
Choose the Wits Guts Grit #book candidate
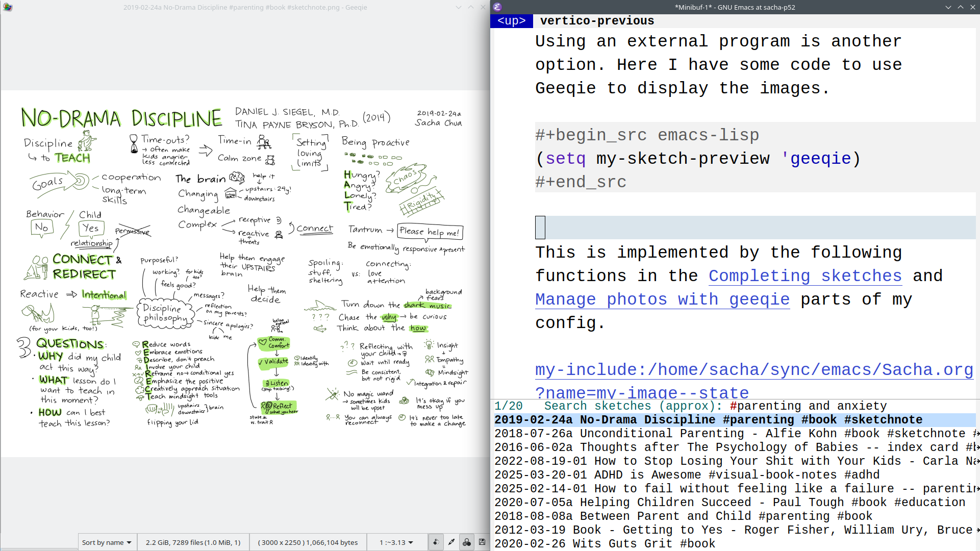click(605, 544)
